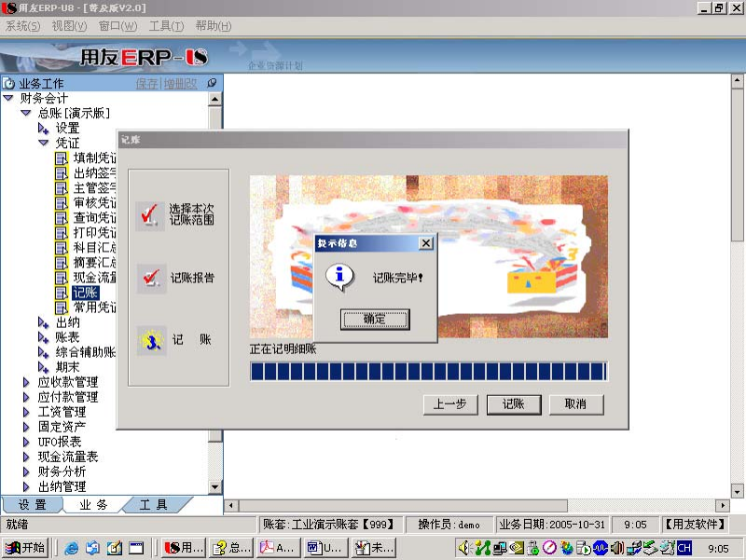
Task: Click the 打印凭证 document icon
Action: (x=62, y=233)
